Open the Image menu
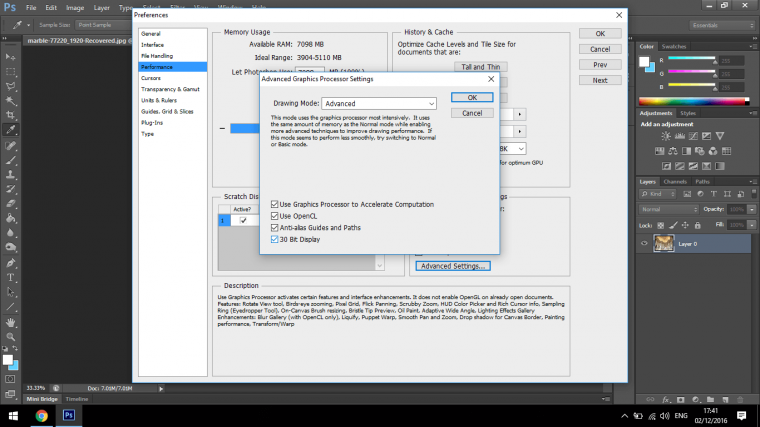Screen dimensions: 760x427 click(75, 8)
